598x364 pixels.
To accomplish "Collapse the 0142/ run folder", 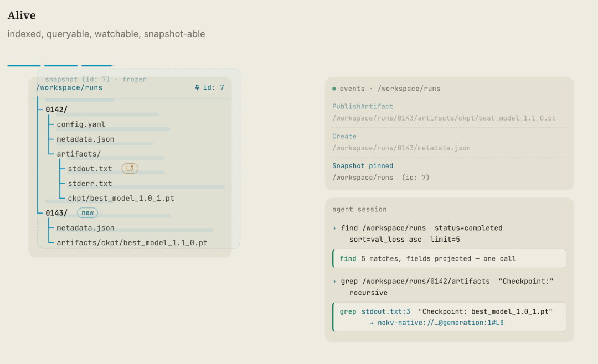I will point(56,110).
